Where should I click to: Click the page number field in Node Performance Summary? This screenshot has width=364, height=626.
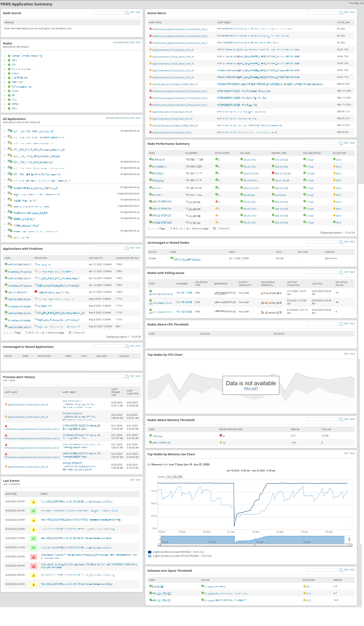[169, 228]
